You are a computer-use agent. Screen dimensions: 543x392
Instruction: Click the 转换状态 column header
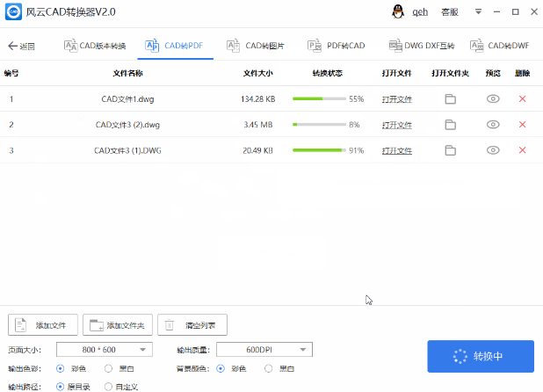pos(327,73)
